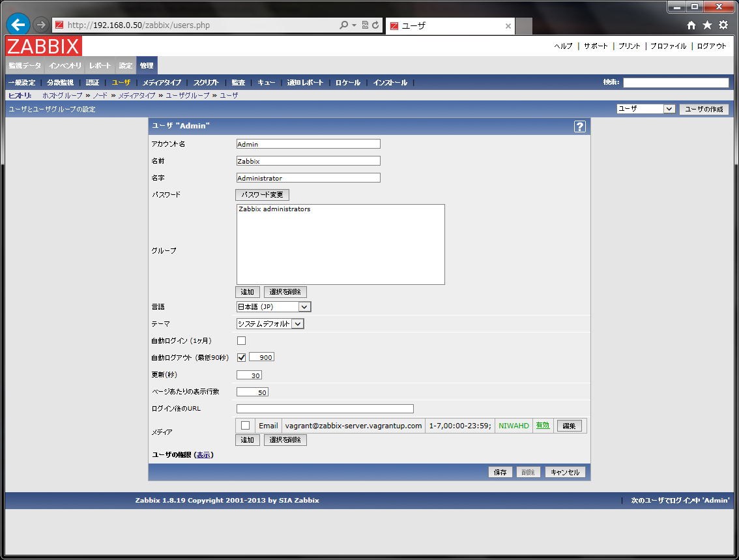Click the 更新(秒) field showing 30

249,376
